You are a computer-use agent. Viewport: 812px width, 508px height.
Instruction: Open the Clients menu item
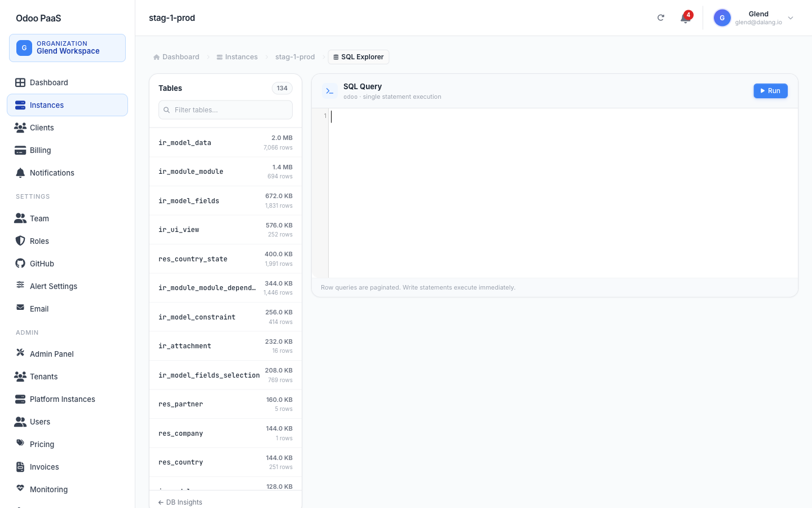click(67, 128)
